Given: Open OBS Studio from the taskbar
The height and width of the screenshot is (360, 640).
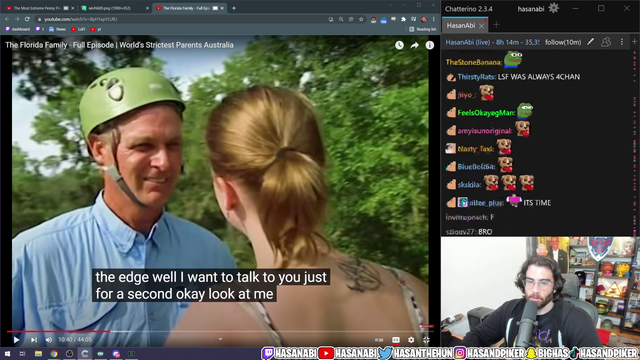Looking at the screenshot, I should coord(69,353).
